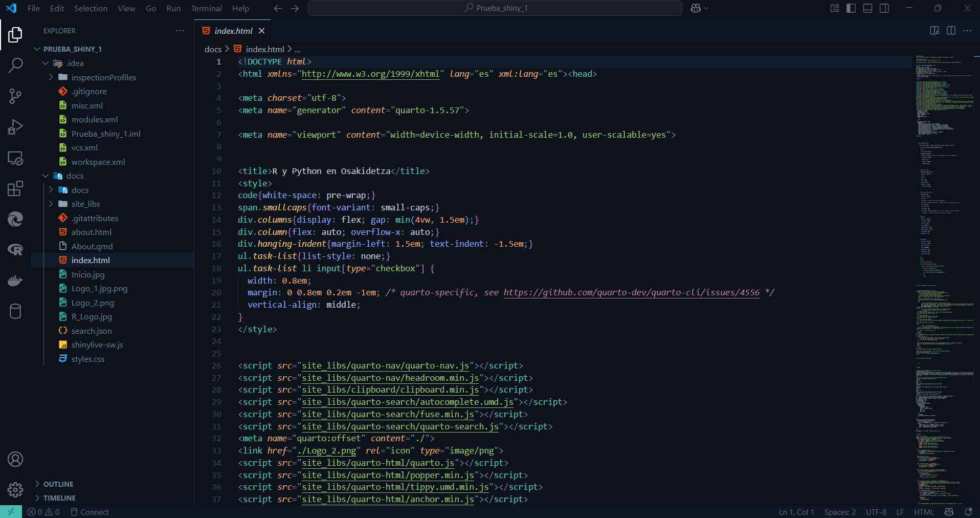980x518 pixels.
Task: Open the Docker extension panel
Action: coord(15,280)
